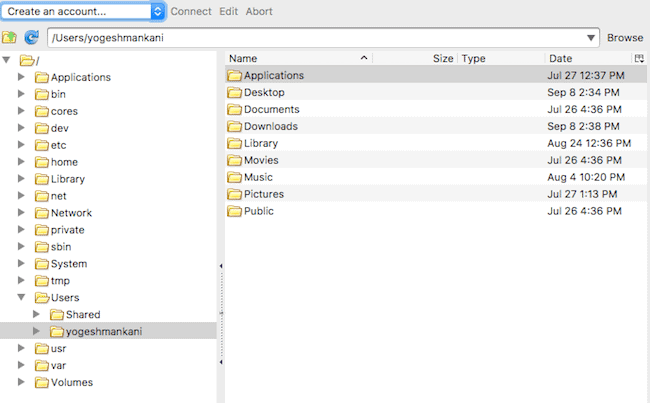Click the yogeshmankani folder icon in tree
The height and width of the screenshot is (403, 650).
(x=56, y=332)
